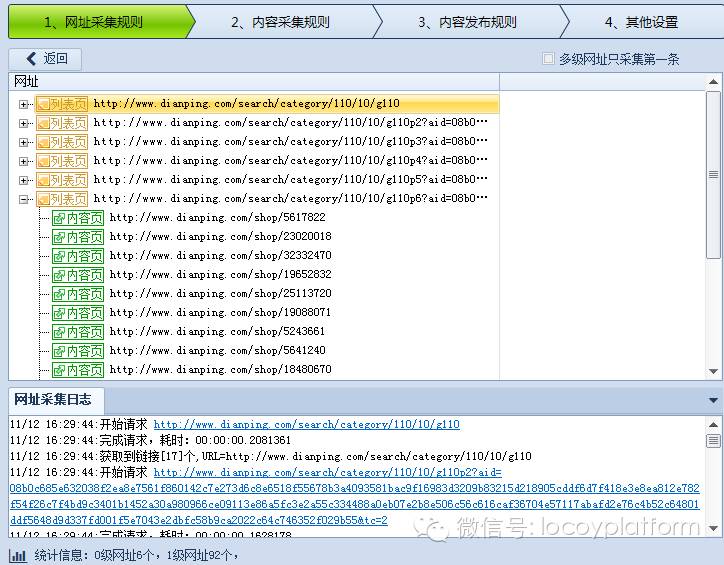Switch to step 3 内容发布规则 tab
724x565 pixels.
[467, 22]
